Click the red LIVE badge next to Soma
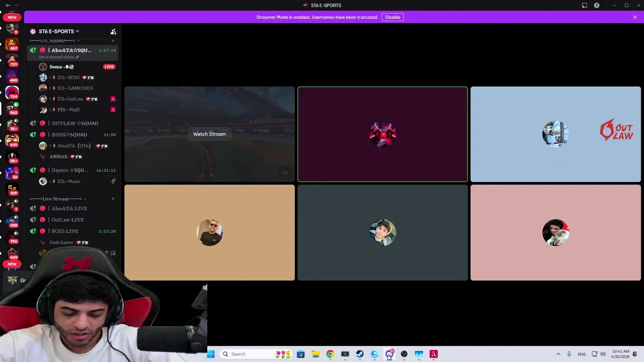 [109, 66]
